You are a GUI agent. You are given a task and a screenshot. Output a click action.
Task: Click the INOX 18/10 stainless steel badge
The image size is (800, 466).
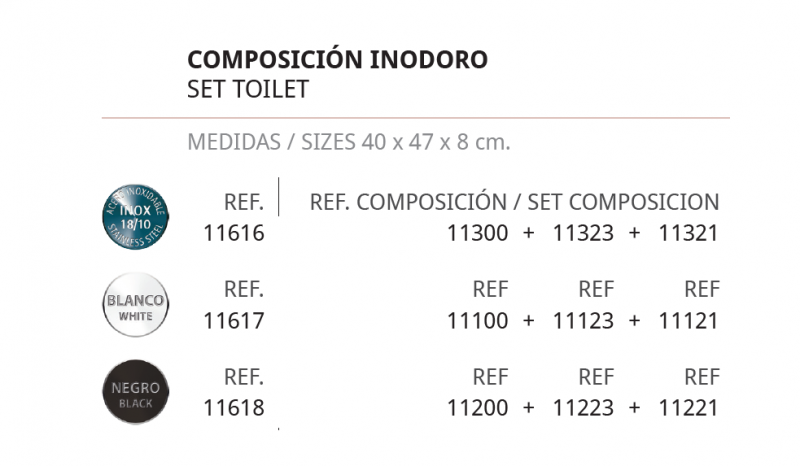[x=136, y=217]
